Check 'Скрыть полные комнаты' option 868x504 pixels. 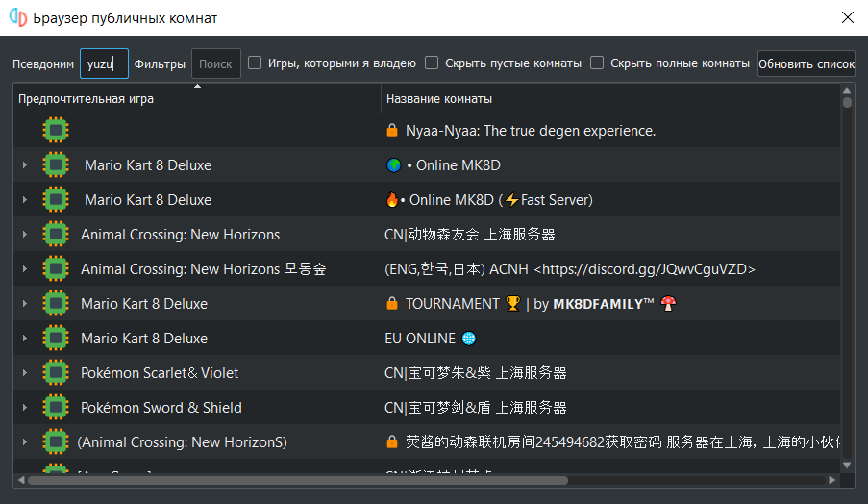click(597, 63)
